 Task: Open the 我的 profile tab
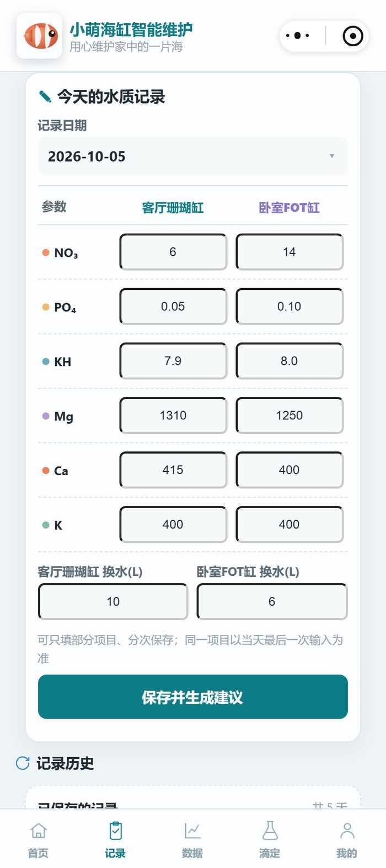click(347, 840)
